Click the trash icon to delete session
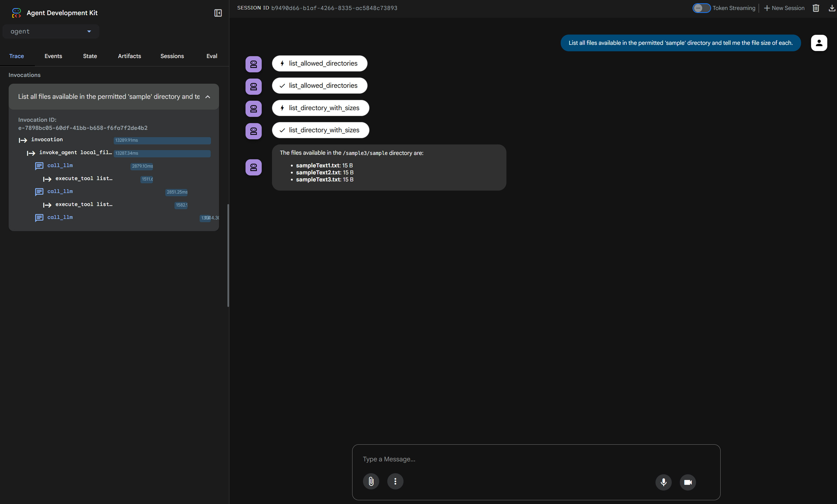The image size is (837, 504). coord(816,8)
